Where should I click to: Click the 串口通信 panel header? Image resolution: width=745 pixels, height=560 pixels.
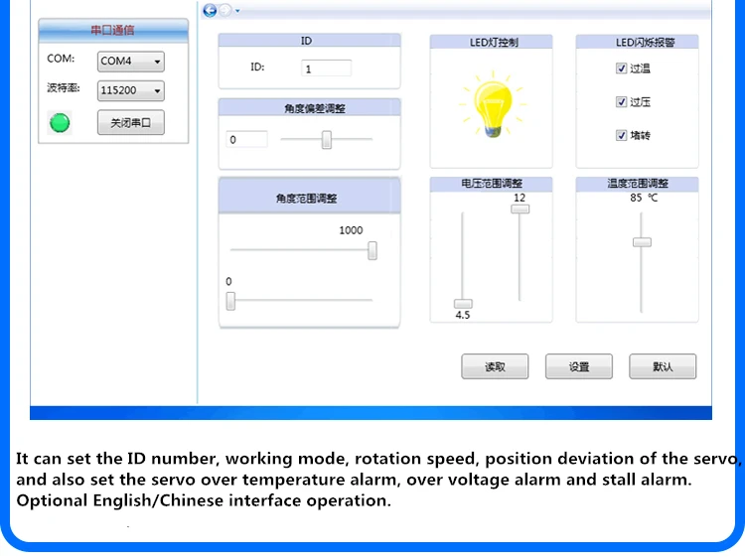coord(113,31)
